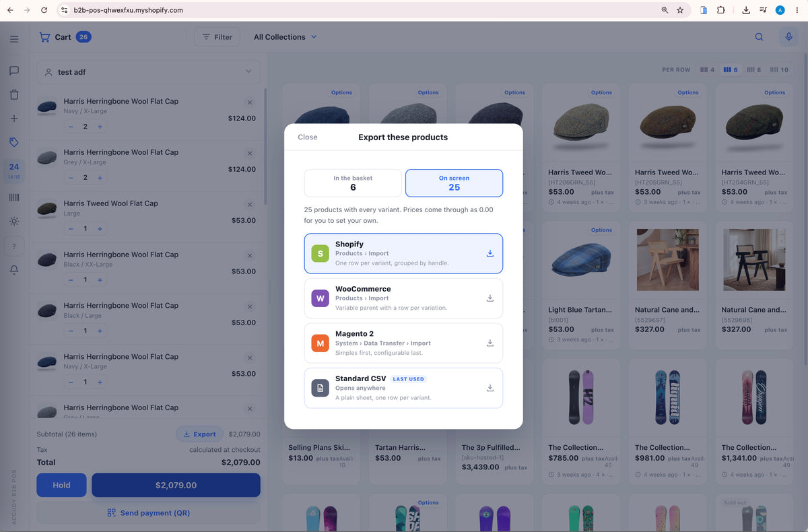Click the browser address bar
The width and height of the screenshot is (808, 532).
tap(357, 10)
